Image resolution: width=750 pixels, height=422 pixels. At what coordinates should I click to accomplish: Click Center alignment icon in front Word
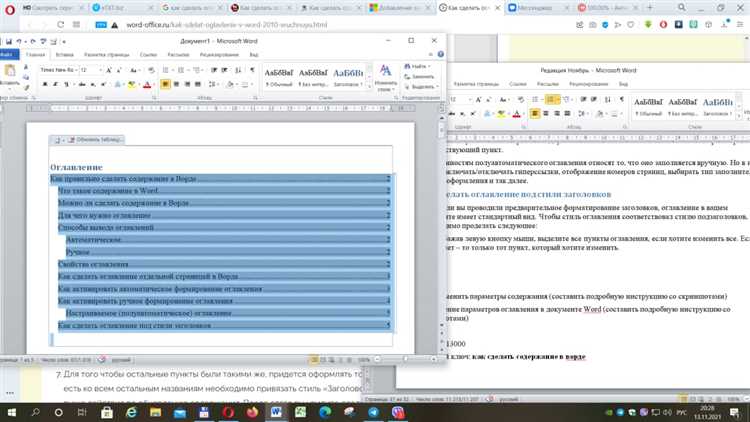(x=176, y=85)
